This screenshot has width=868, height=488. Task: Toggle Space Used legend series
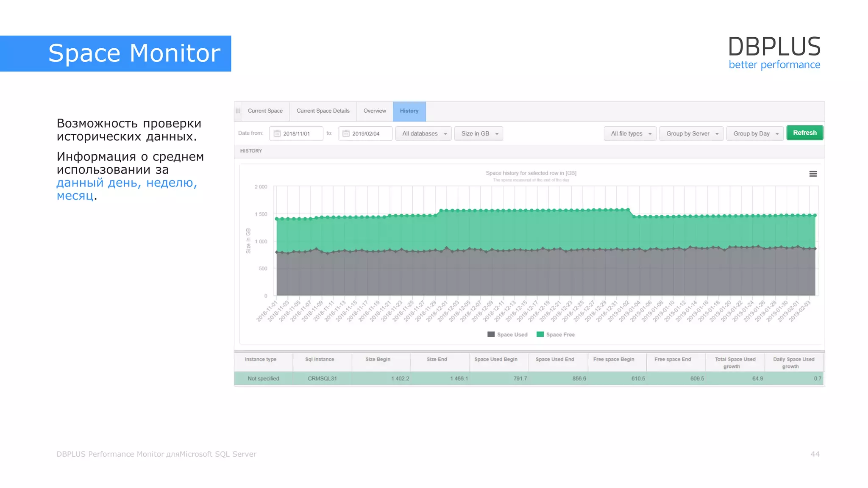point(512,335)
